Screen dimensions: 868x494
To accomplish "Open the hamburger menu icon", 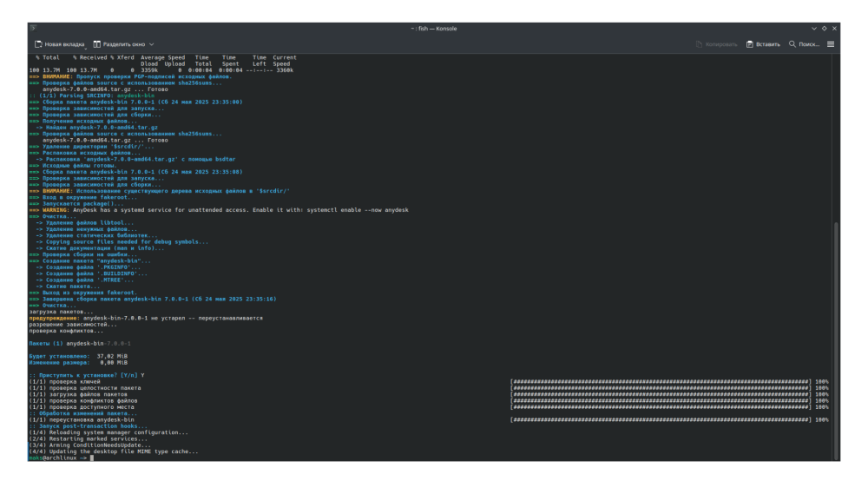I will 831,44.
